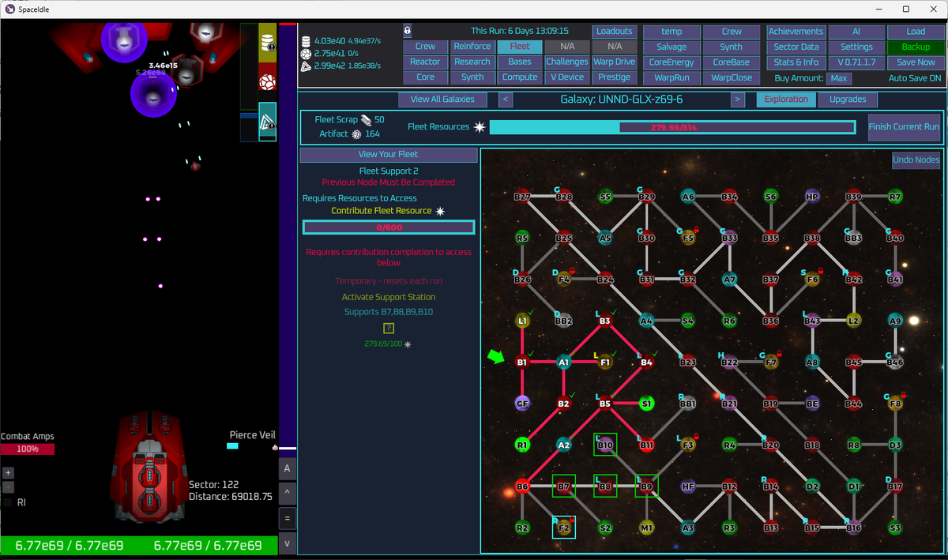Image resolution: width=948 pixels, height=560 pixels.
Task: Click the Save Now button
Action: pyautogui.click(x=916, y=62)
